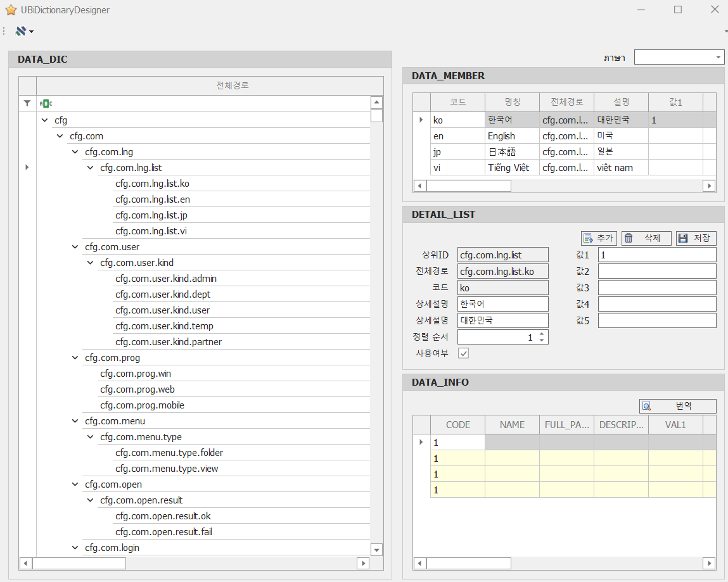Click tree vertical scrollbar down arrow
This screenshot has height=582, width=728.
[376, 550]
